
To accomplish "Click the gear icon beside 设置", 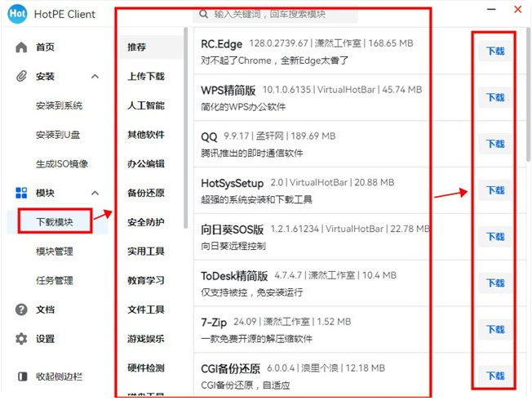I will 21,339.
